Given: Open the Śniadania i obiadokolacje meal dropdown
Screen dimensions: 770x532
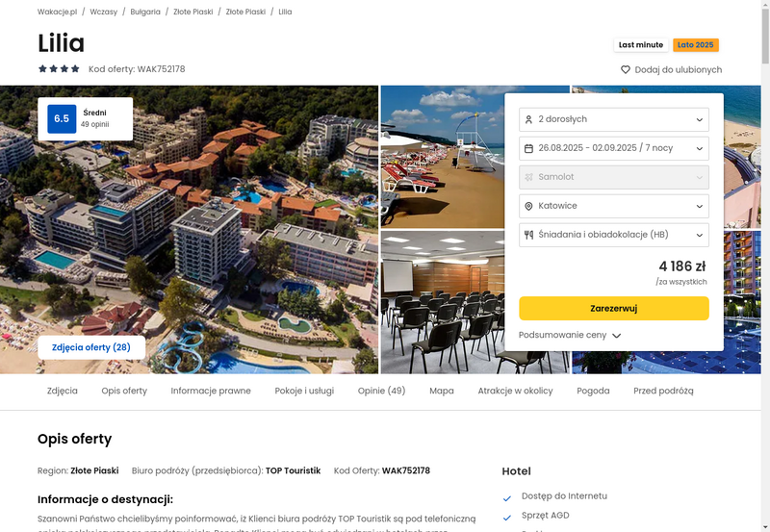Looking at the screenshot, I should [x=614, y=235].
